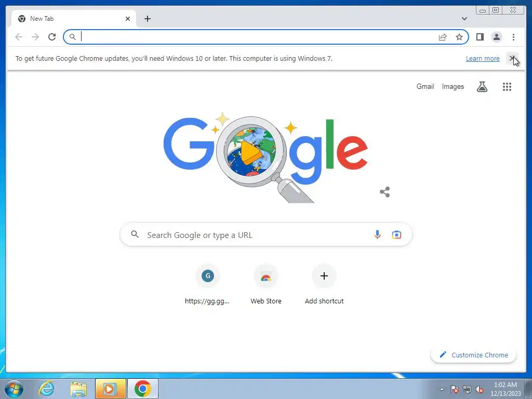The height and width of the screenshot is (399, 532).
Task: Click Add shortcut plus tile
Action: (x=324, y=285)
